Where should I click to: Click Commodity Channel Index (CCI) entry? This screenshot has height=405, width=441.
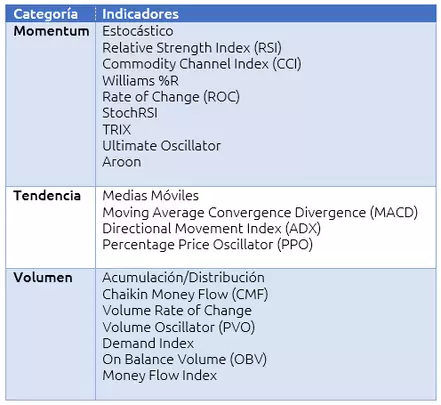click(x=202, y=64)
